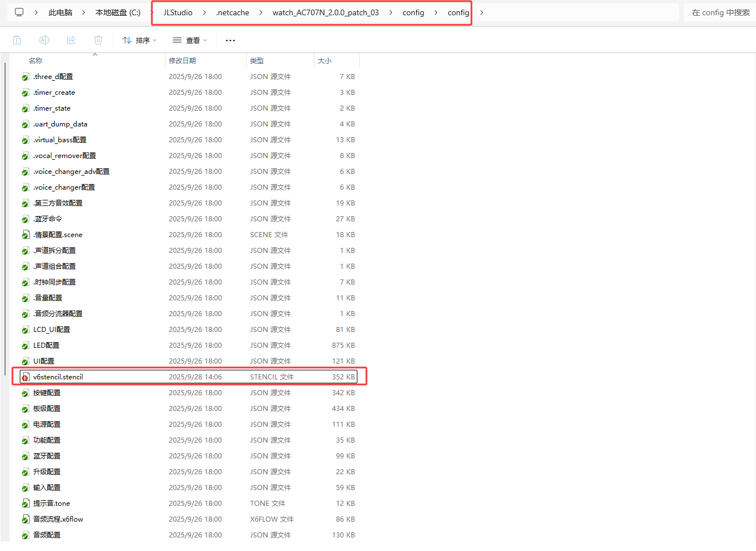Select the file named .第三方音效配置
Image resolution: width=756 pixels, height=551 pixels.
tap(58, 203)
